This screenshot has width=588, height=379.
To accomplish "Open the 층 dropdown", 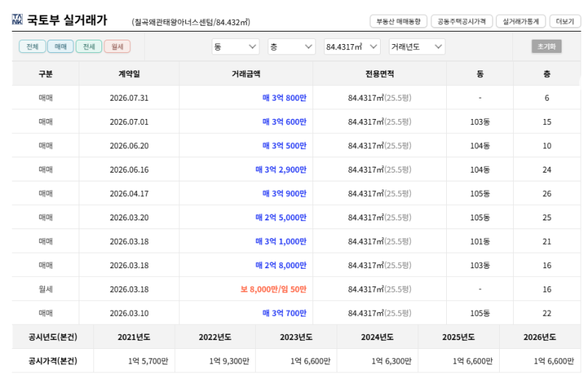I will 291,47.
